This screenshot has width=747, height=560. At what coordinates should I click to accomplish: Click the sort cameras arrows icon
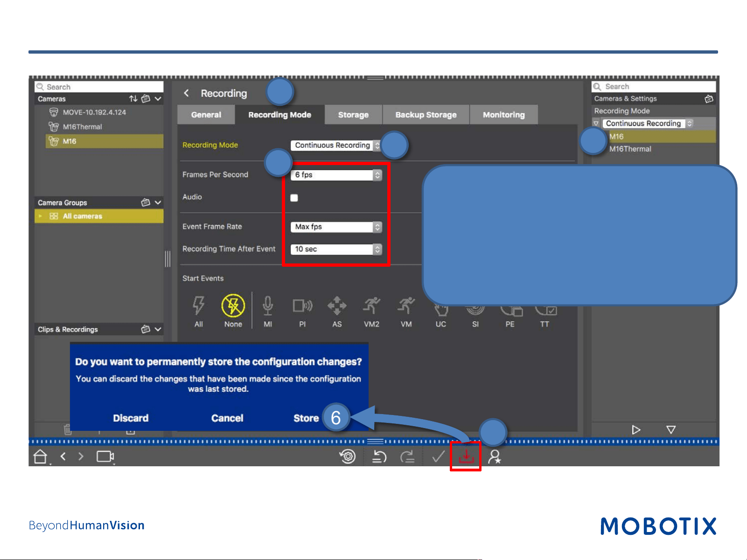pos(133,99)
